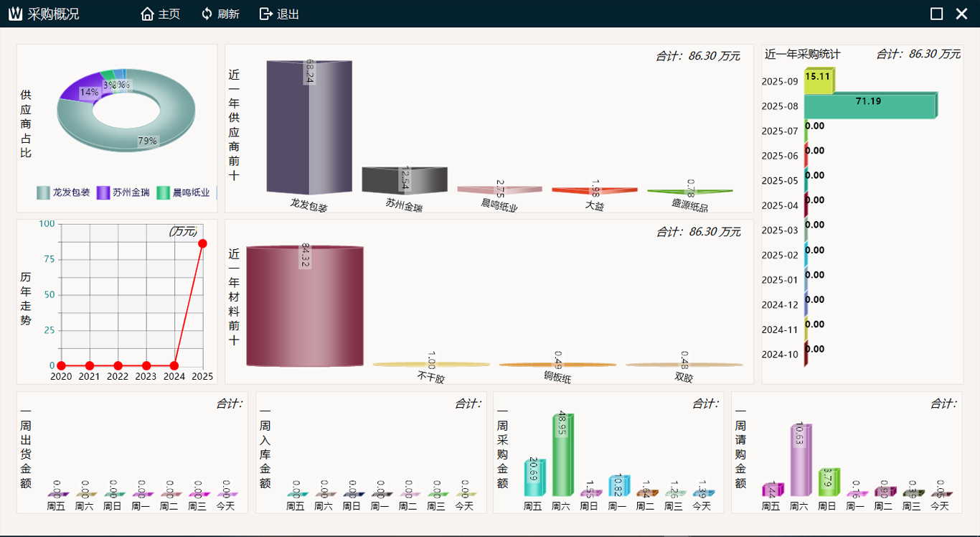This screenshot has width=980, height=537.
Task: Click the purple 周六 bar in 一周请购金额
Action: tap(799, 461)
